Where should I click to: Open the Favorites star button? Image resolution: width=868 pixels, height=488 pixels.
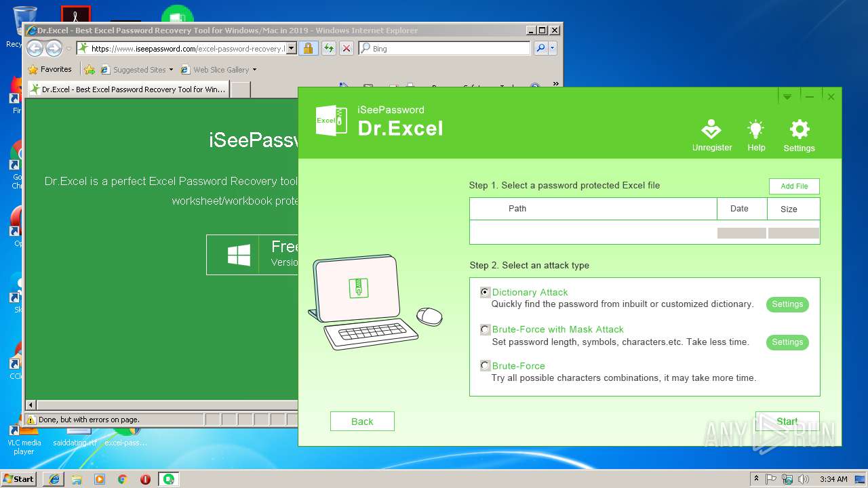[x=50, y=69]
